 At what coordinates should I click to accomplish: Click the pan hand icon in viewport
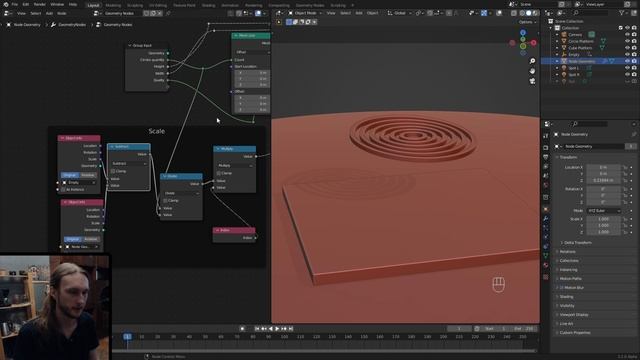coord(532,71)
